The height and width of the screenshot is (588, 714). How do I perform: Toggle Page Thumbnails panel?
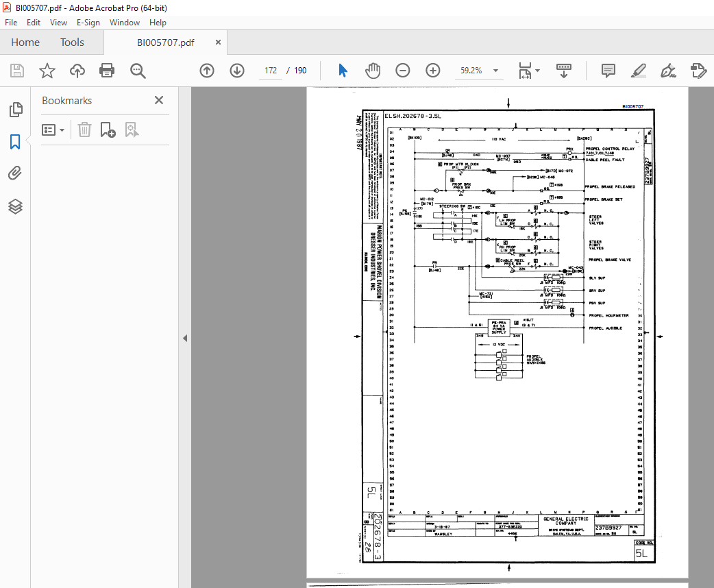(16, 110)
